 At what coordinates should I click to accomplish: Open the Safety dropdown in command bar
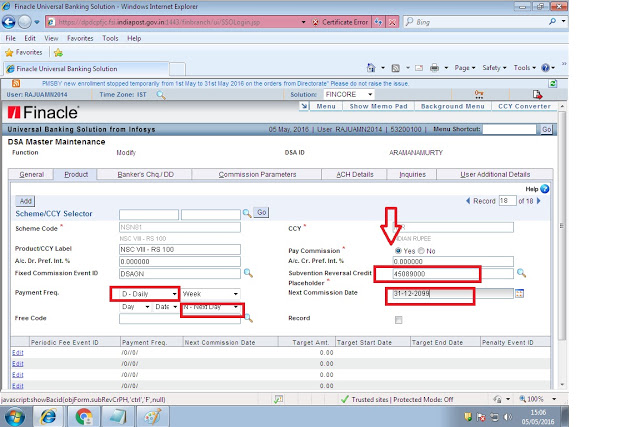pyautogui.click(x=494, y=68)
